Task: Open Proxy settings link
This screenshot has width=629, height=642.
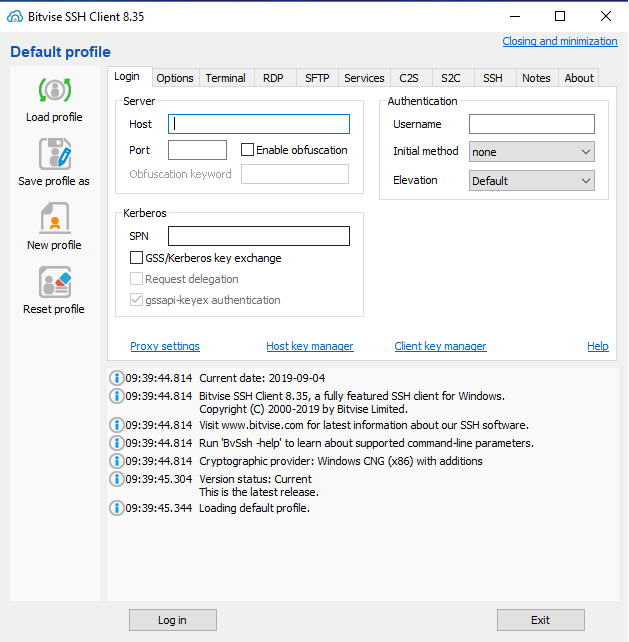Action: (165, 346)
